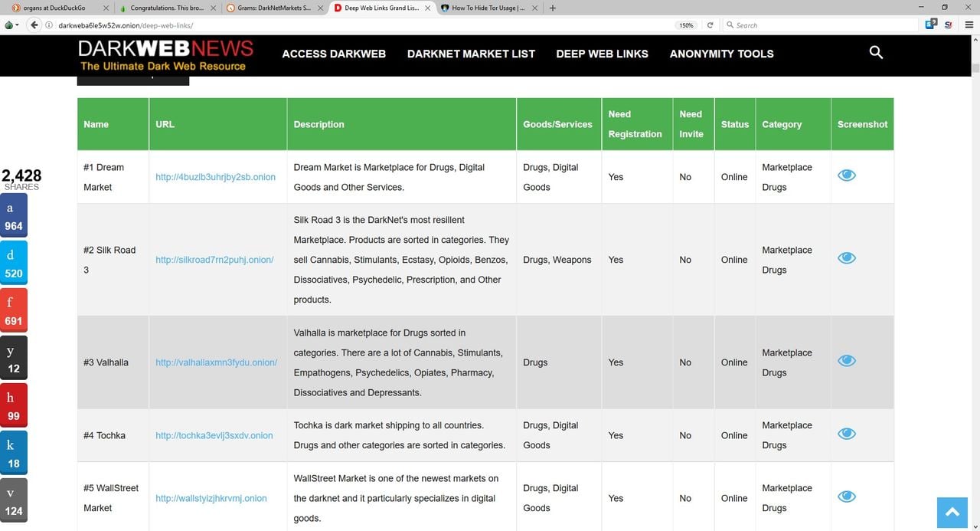Click the screenshot eye icon for Dream Market
This screenshot has width=980, height=531.
(846, 175)
